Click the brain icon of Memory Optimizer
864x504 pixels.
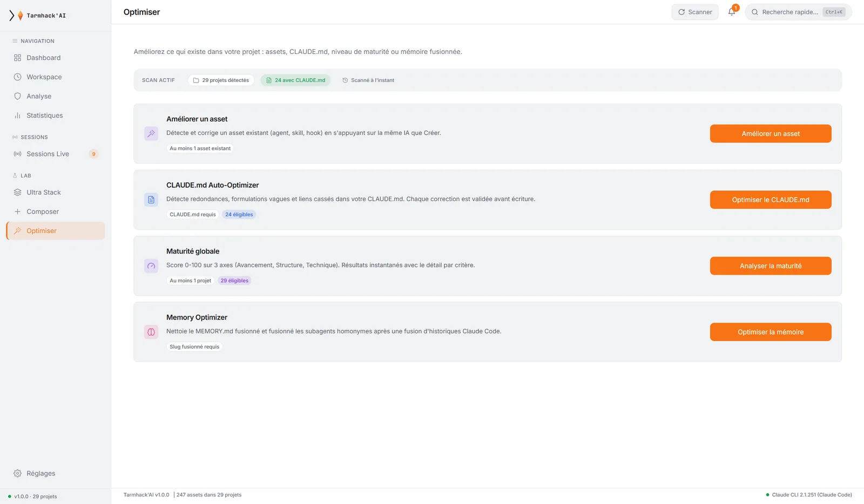(x=151, y=332)
